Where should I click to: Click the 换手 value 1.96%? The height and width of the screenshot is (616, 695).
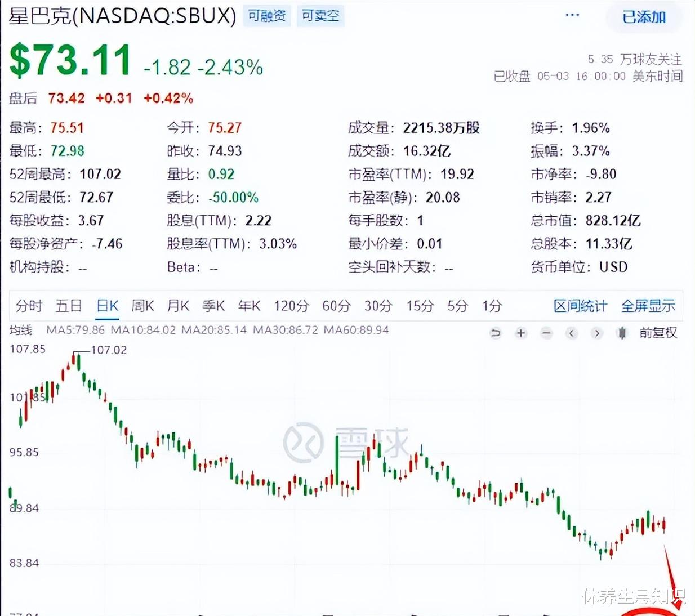[591, 128]
